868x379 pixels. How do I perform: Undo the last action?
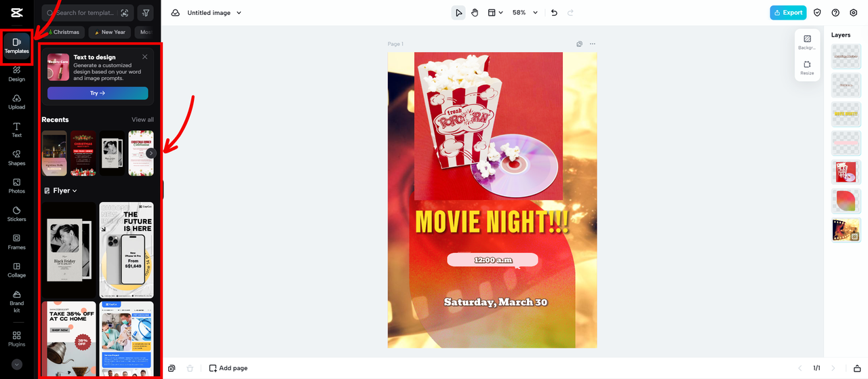tap(554, 13)
